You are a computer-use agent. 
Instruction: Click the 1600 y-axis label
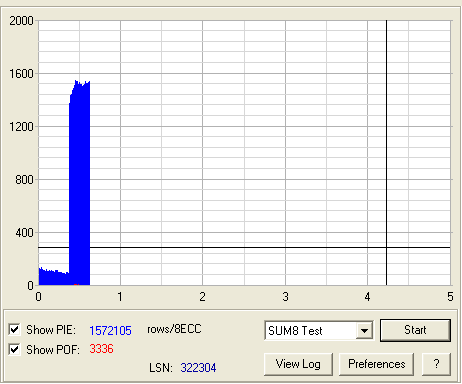pyautogui.click(x=21, y=74)
